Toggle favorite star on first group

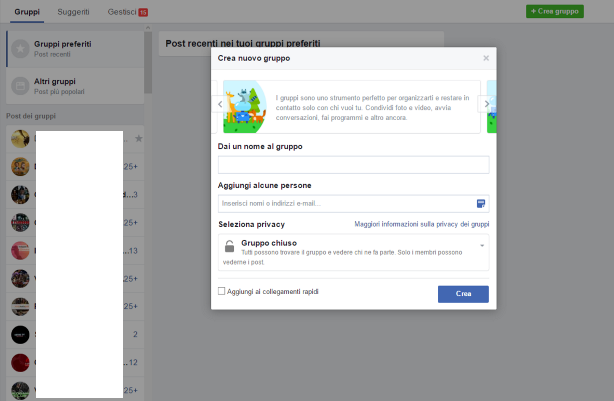click(139, 138)
